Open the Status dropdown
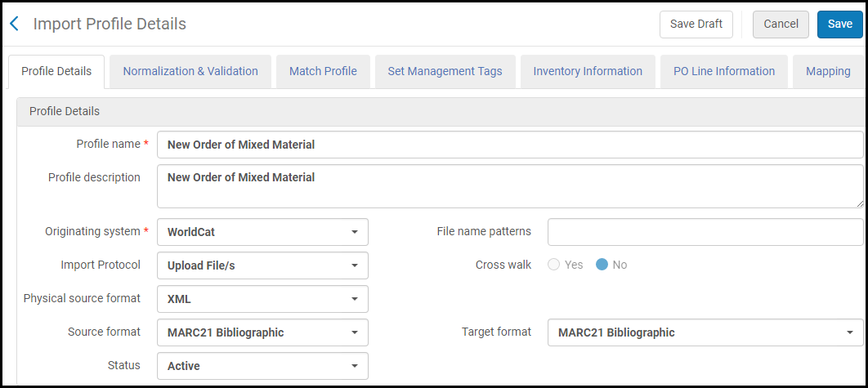868x388 pixels. [x=262, y=366]
